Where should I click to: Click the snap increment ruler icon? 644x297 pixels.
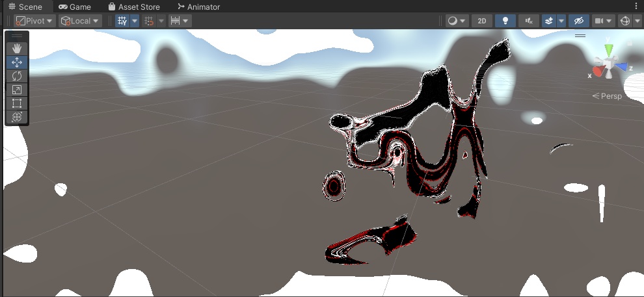point(176,21)
